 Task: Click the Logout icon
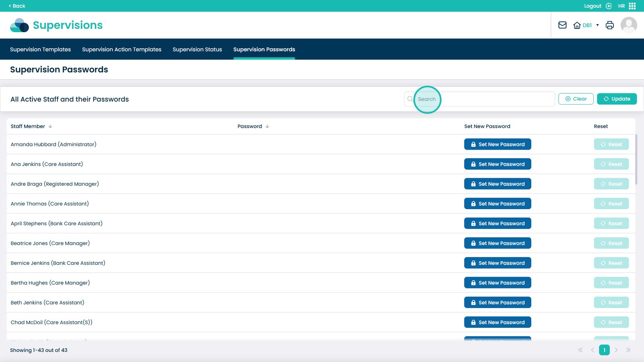(609, 6)
